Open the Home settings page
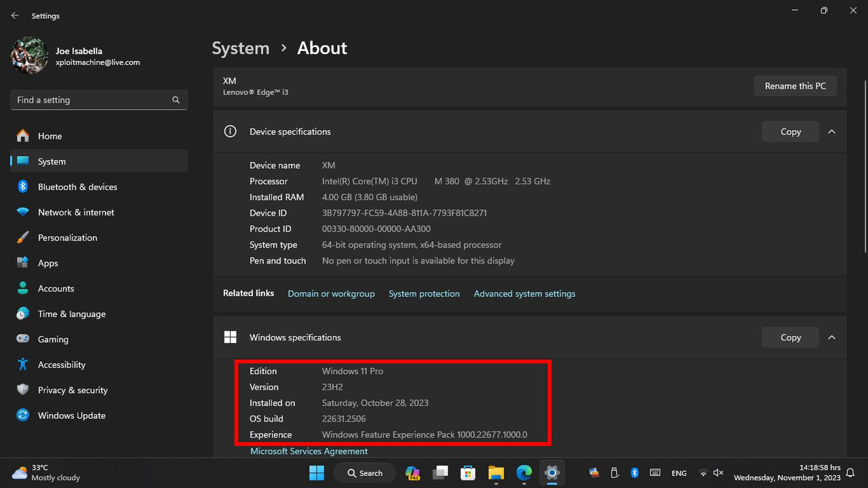The width and height of the screenshot is (868, 488). point(99,136)
